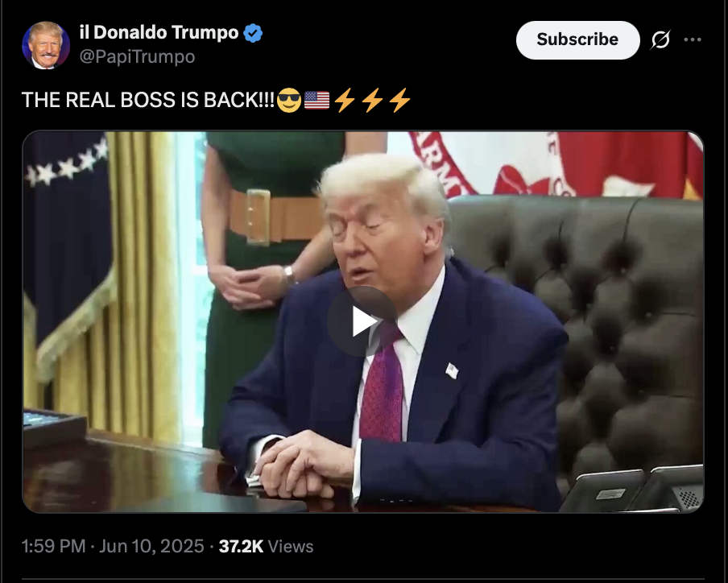Image resolution: width=728 pixels, height=583 pixels.
Task: Open the three-dot more options menu
Action: [693, 40]
